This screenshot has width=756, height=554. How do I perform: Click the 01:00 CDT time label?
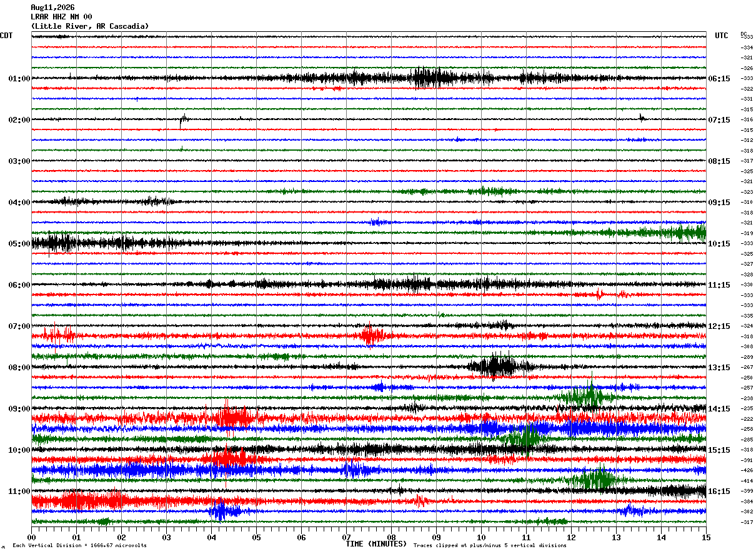pyautogui.click(x=19, y=79)
